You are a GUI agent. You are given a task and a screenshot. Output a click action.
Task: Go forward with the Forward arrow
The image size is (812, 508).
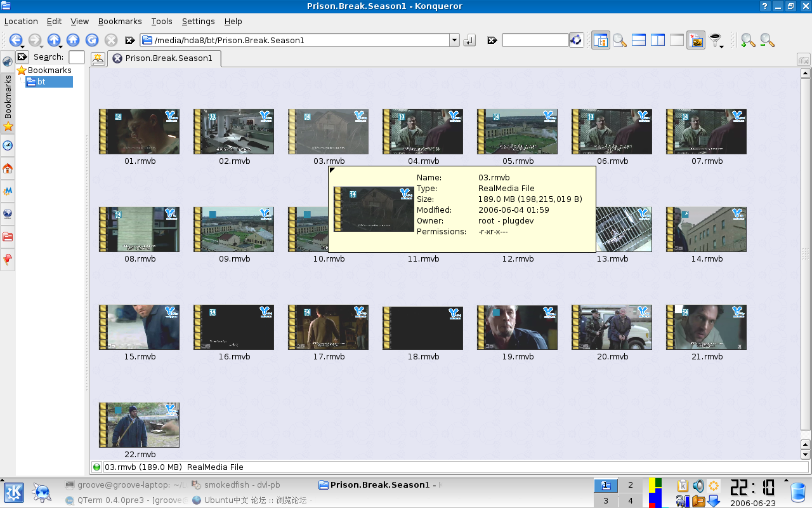pyautogui.click(x=35, y=40)
